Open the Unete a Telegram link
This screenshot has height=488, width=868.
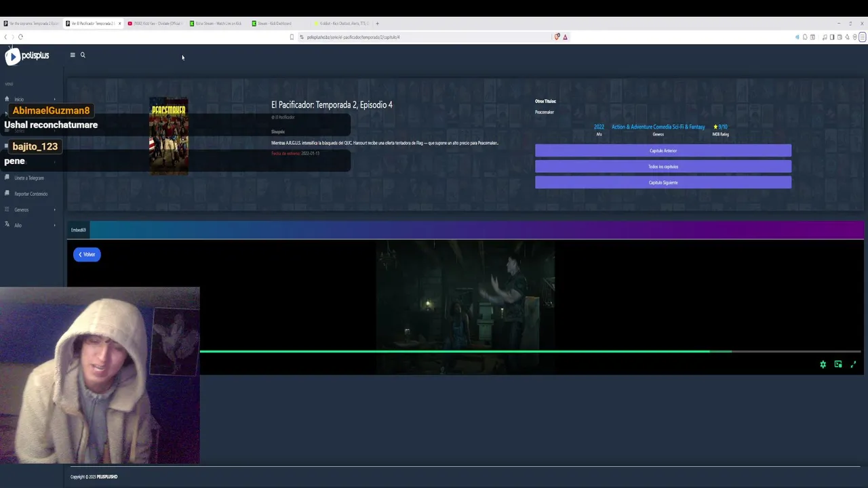coord(29,178)
